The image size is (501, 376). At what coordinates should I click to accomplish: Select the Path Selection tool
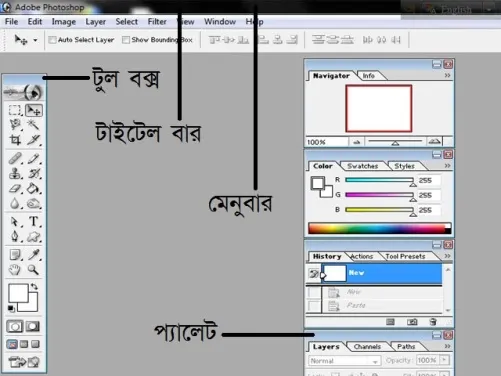pyautogui.click(x=15, y=222)
